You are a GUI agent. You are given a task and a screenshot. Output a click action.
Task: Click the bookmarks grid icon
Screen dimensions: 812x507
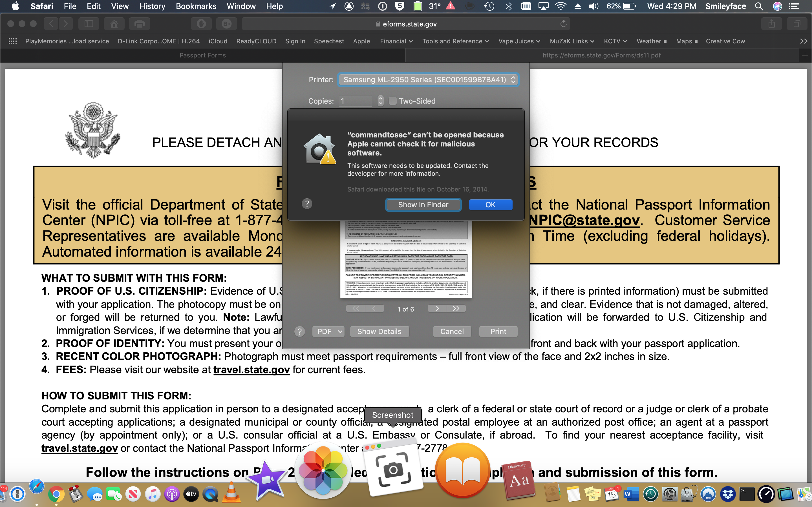(13, 41)
